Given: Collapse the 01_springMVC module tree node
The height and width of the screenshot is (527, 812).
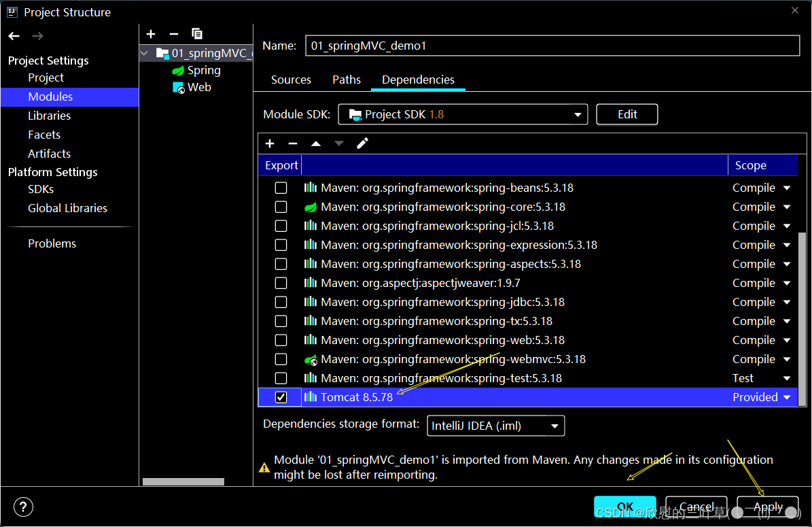Looking at the screenshot, I should click(145, 53).
